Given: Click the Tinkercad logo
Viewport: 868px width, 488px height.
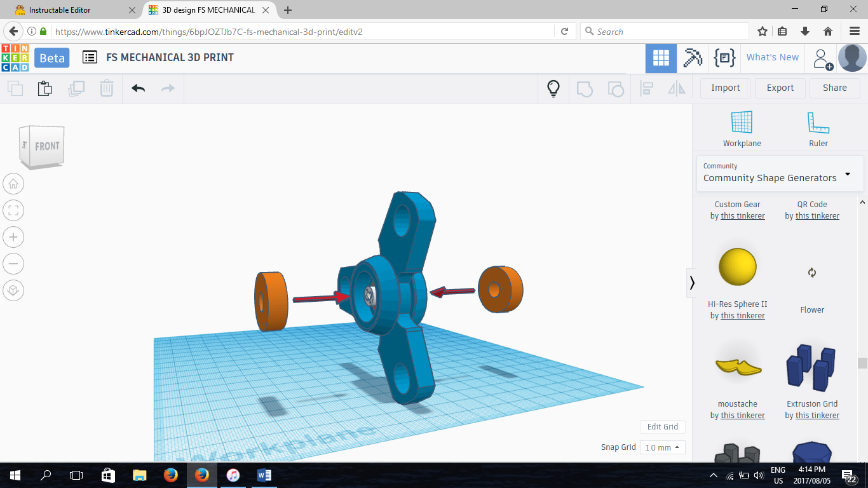Looking at the screenshot, I should point(15,57).
